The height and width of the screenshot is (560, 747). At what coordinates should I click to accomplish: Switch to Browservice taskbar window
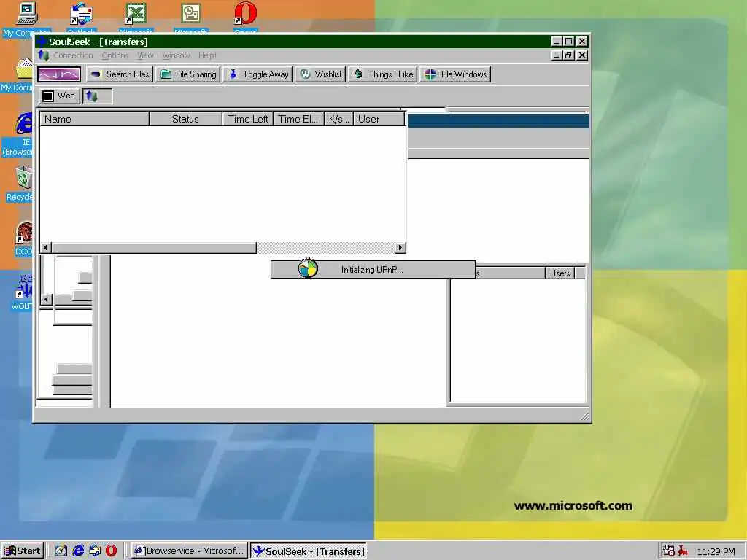[190, 551]
